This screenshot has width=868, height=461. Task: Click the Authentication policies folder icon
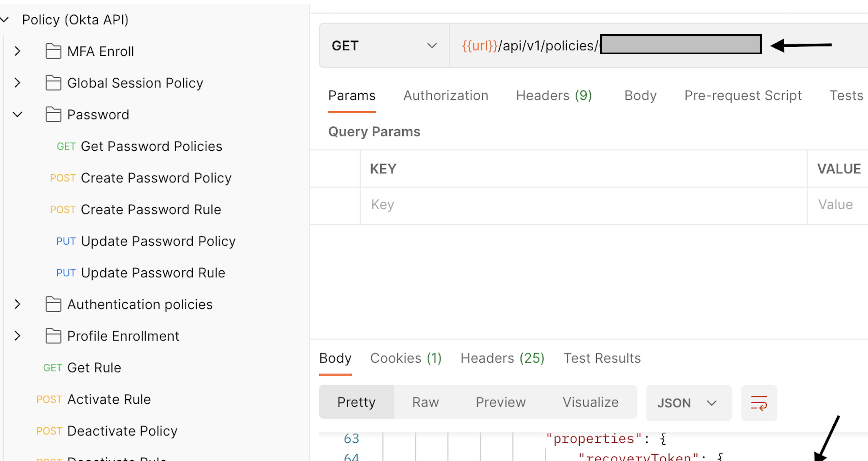click(x=53, y=304)
